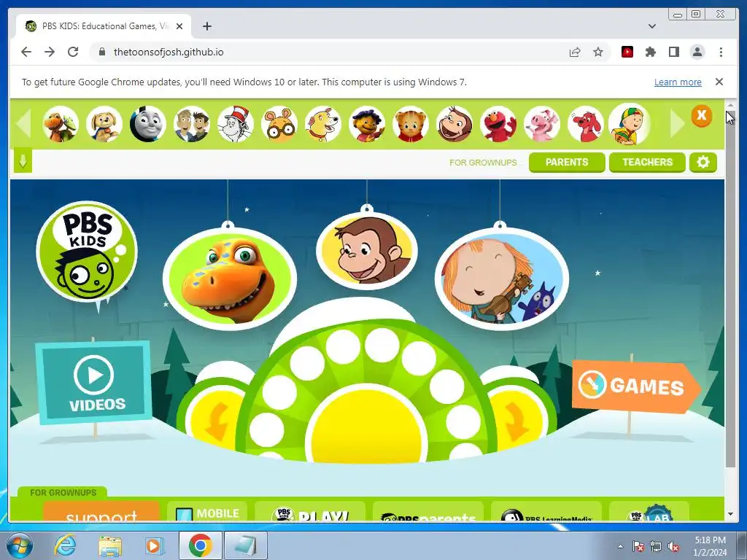Open the Windows Start menu
The image size is (747, 560).
coord(20,545)
